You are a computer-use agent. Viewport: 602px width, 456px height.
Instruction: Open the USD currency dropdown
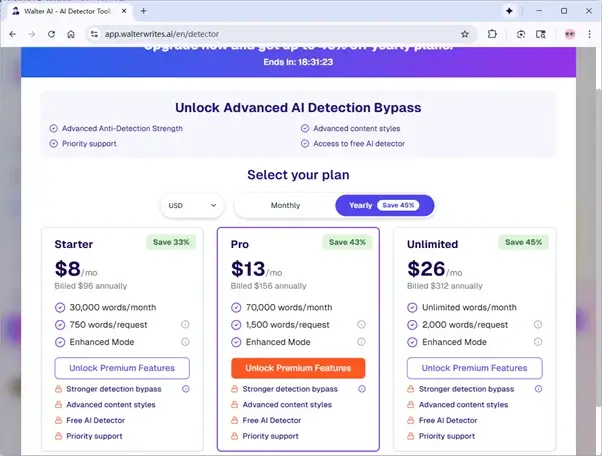tap(192, 205)
